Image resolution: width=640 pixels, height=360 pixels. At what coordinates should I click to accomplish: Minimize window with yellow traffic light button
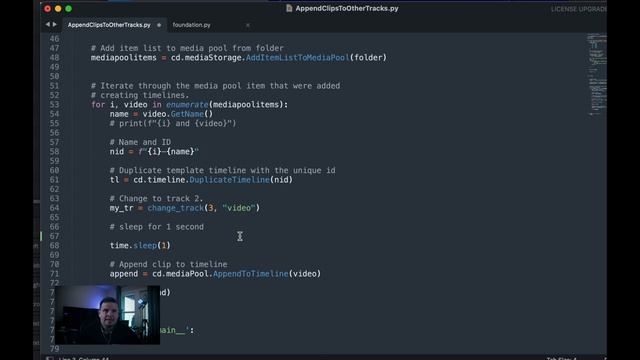click(58, 9)
